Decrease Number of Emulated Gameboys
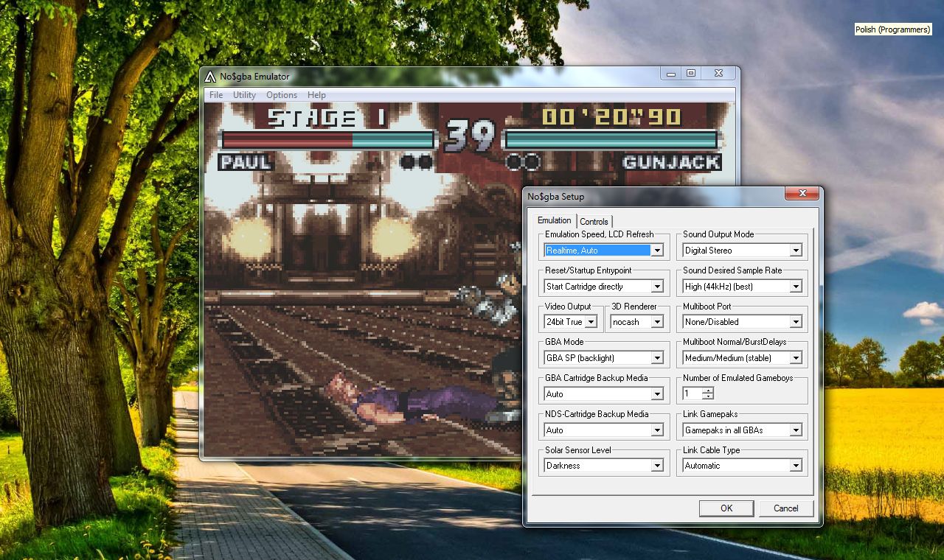Image resolution: width=944 pixels, height=560 pixels. point(708,397)
